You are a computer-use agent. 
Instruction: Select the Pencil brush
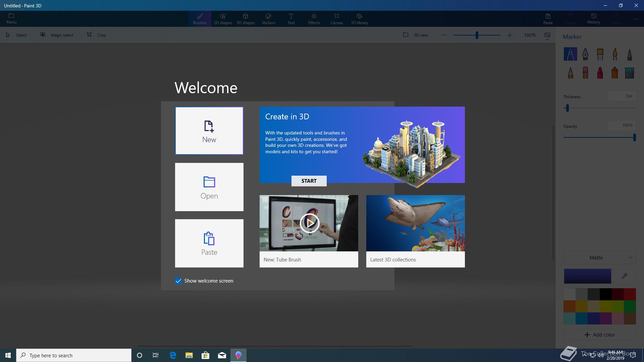(570, 72)
